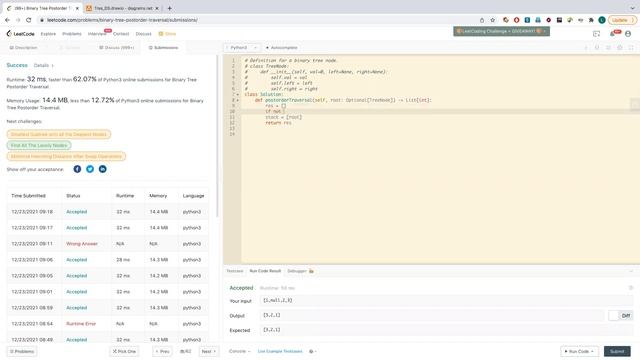This screenshot has width=640, height=360.
Task: Bookmark this page with the star icon
Action: (x=493, y=20)
